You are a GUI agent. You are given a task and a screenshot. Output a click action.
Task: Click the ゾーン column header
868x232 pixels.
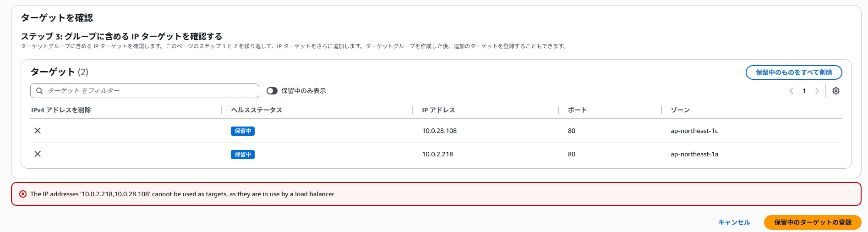click(x=680, y=110)
